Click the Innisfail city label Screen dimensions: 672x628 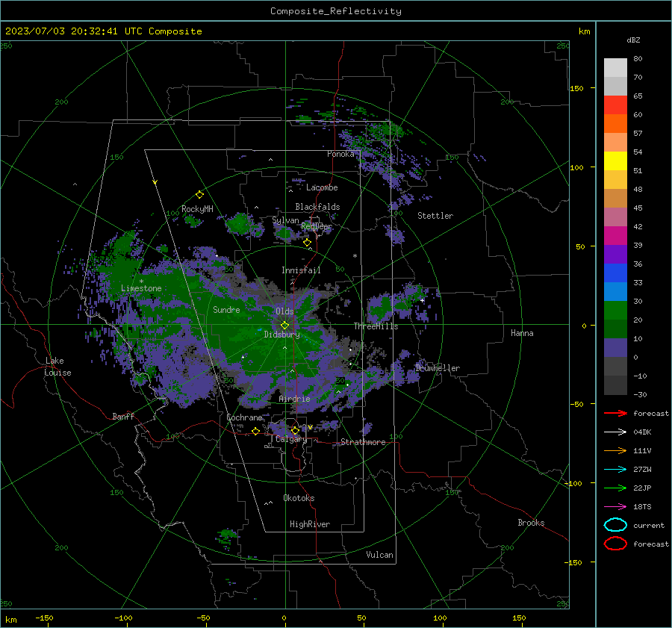click(301, 270)
